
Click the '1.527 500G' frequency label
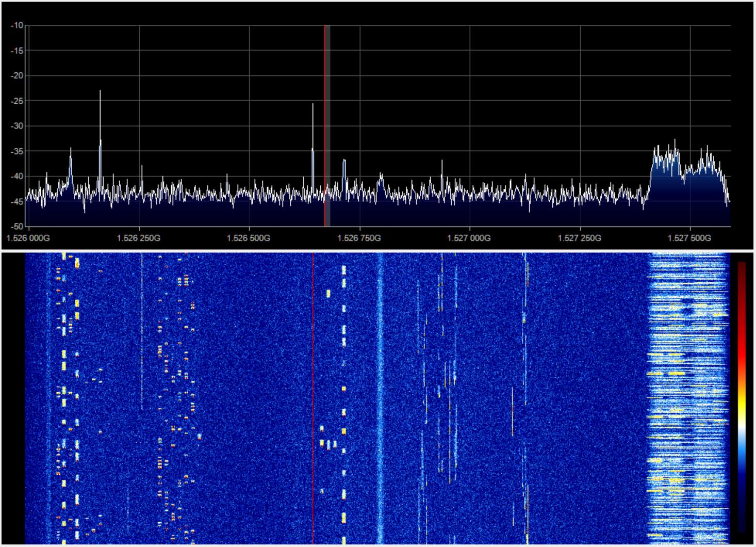(x=689, y=238)
